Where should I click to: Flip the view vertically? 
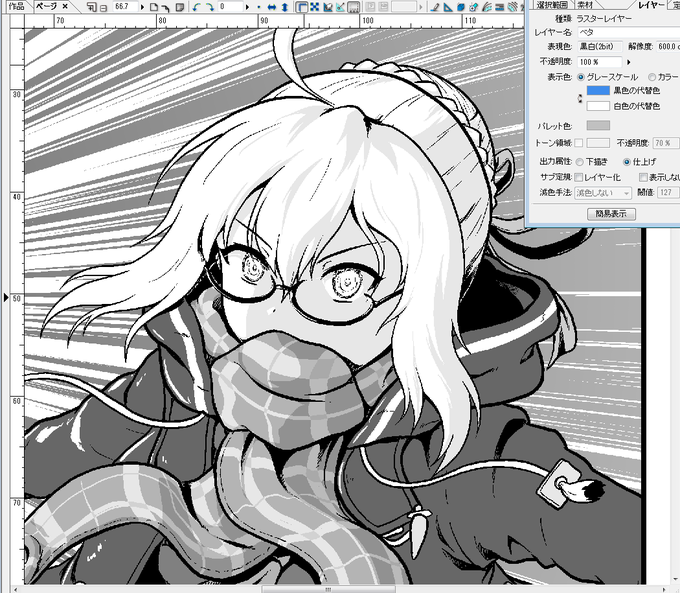[x=284, y=7]
